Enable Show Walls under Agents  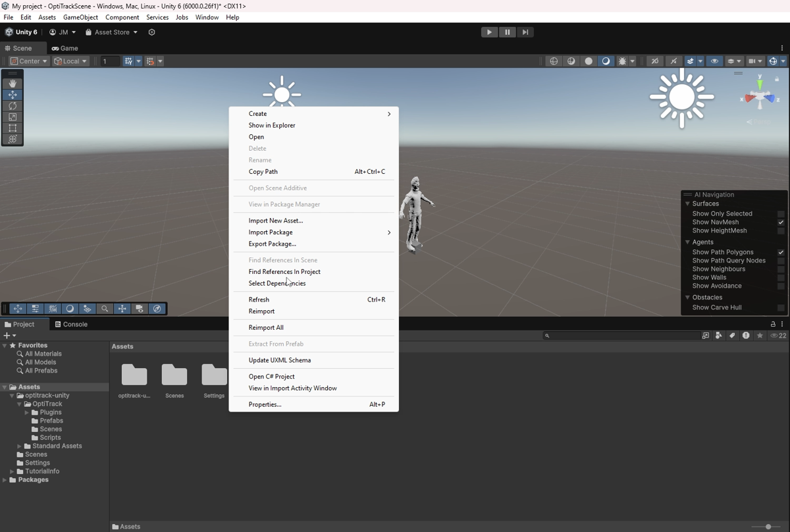(x=781, y=277)
